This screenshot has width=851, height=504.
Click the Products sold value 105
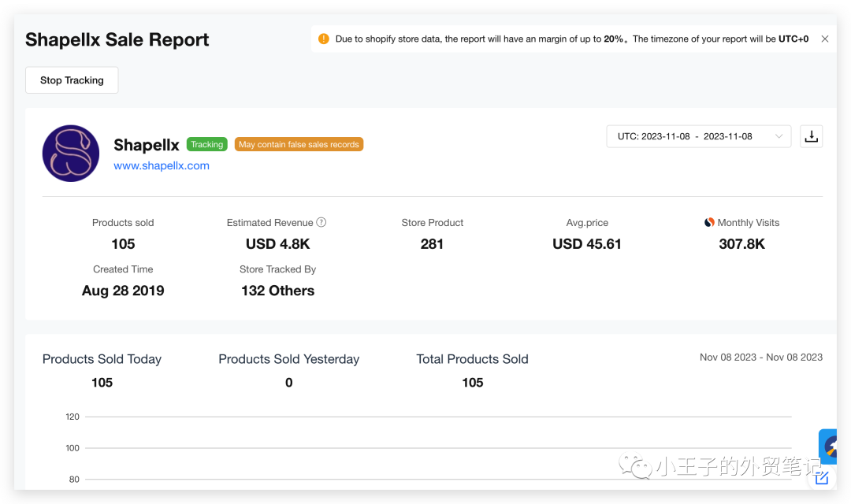point(123,244)
